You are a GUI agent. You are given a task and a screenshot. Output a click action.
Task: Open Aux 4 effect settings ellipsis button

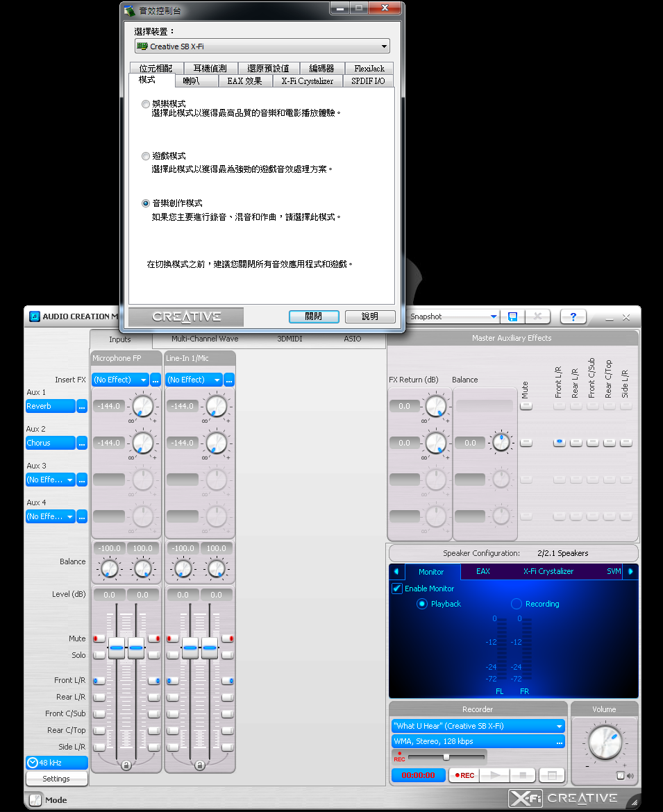click(82, 517)
